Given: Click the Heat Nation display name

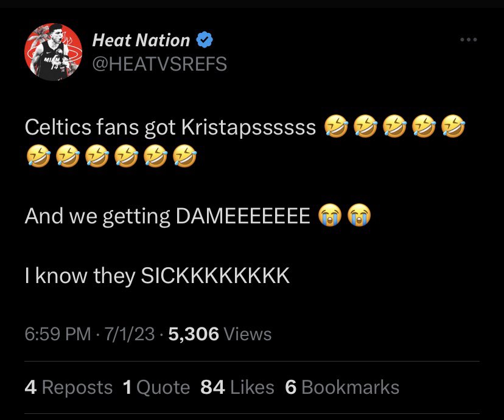Looking at the screenshot, I should pos(141,40).
